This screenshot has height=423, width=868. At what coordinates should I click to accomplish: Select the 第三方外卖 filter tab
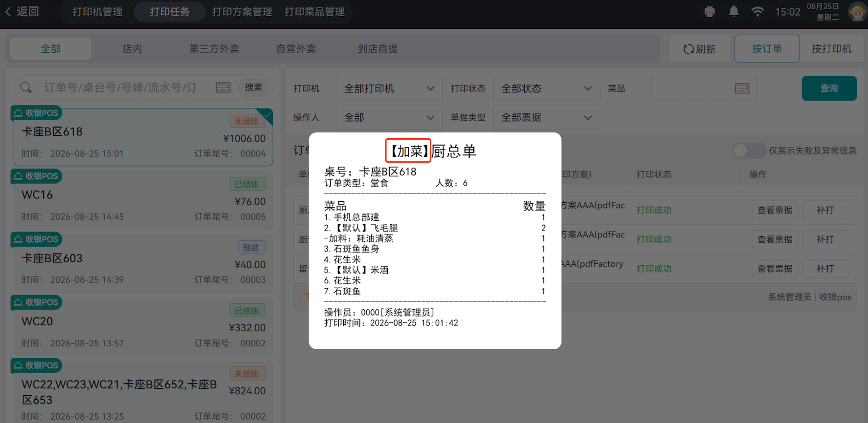click(214, 49)
